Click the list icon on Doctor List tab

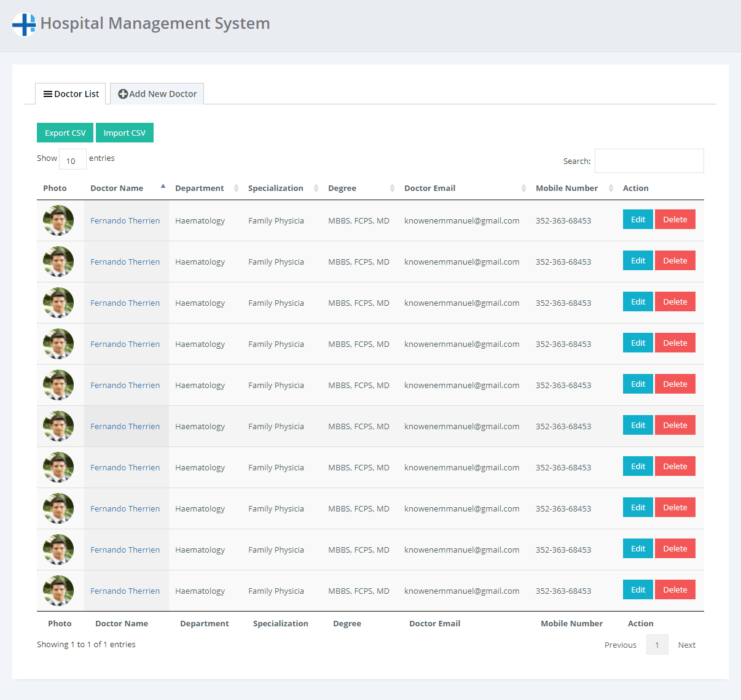point(47,94)
